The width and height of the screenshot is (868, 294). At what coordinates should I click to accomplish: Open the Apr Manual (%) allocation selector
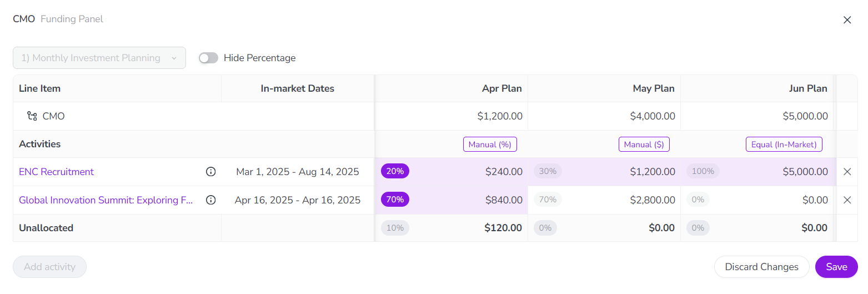pyautogui.click(x=490, y=144)
